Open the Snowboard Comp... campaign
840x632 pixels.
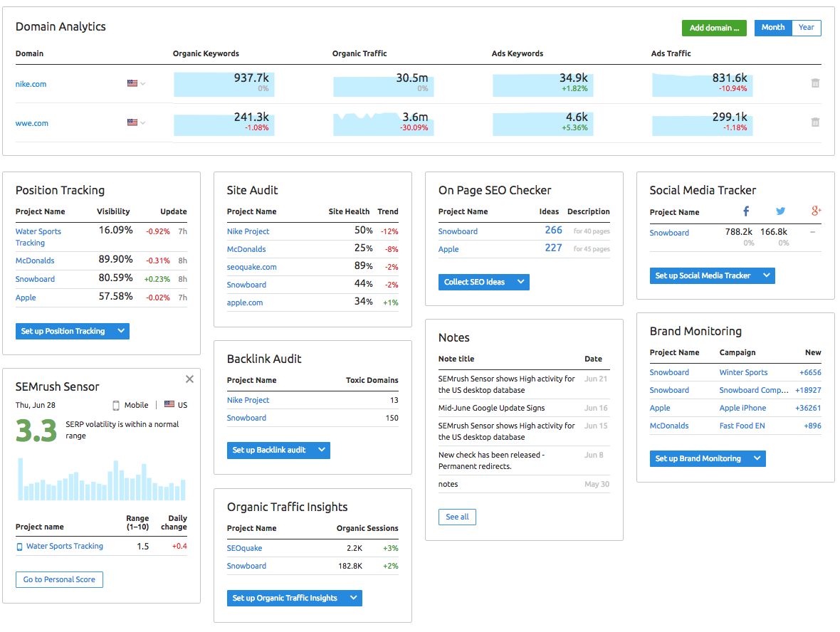[x=754, y=391]
